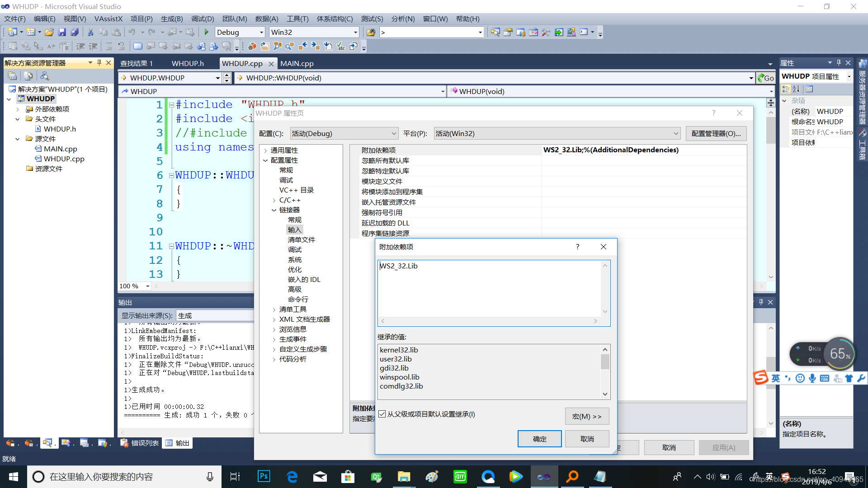
Task: Collapse the 头文件 folder in Solution Explorer
Action: pos(17,119)
